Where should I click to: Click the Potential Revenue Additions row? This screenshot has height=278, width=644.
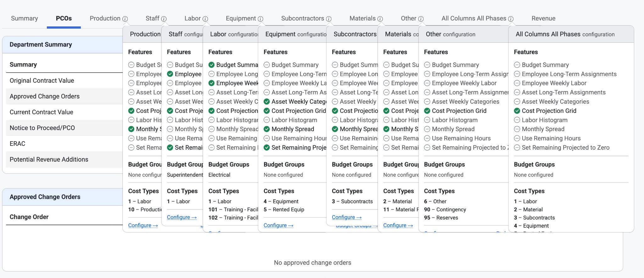pos(64,159)
